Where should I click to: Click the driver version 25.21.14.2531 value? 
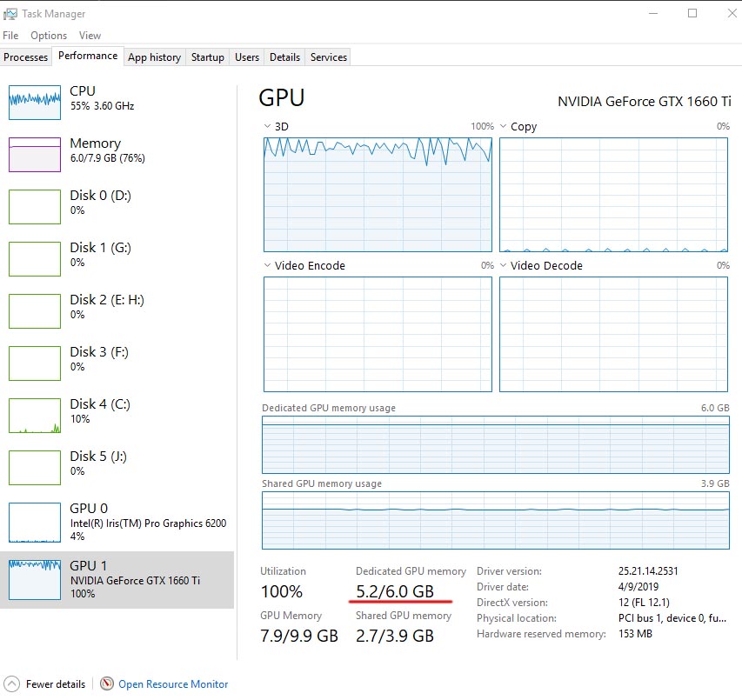[x=648, y=571]
